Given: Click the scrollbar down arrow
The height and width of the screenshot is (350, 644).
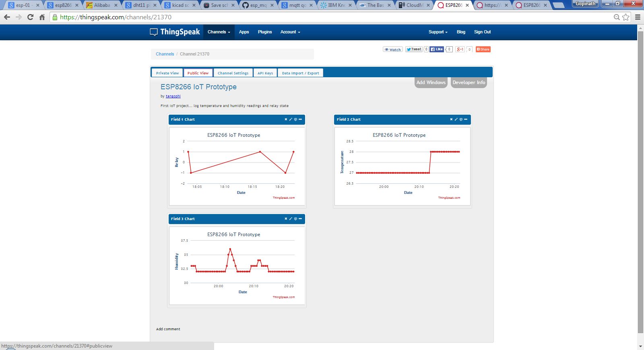Looking at the screenshot, I should click(x=640, y=346).
